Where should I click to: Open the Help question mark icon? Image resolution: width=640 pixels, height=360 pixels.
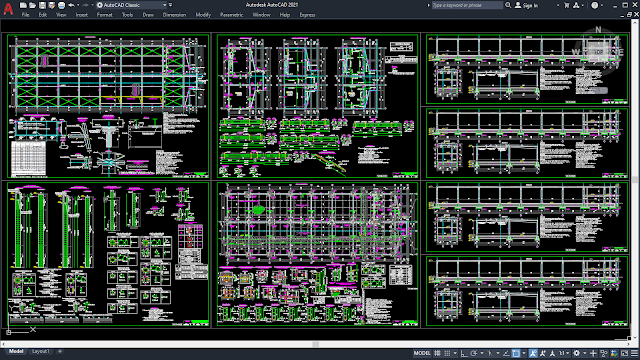pyautogui.click(x=595, y=5)
